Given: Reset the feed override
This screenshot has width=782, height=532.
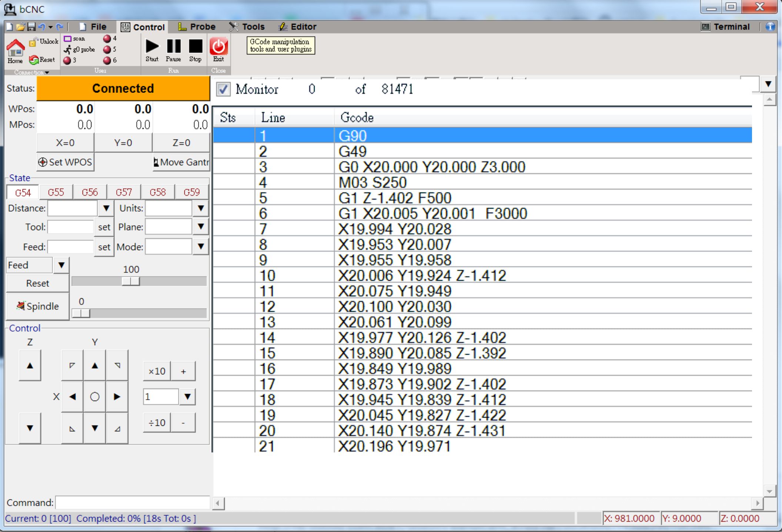Looking at the screenshot, I should [x=37, y=283].
